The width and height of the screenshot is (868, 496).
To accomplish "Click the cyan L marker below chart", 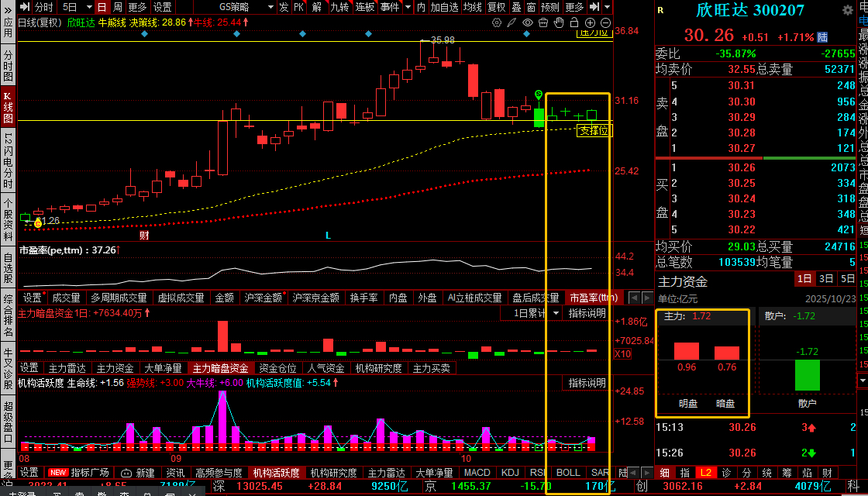I will pyautogui.click(x=328, y=236).
